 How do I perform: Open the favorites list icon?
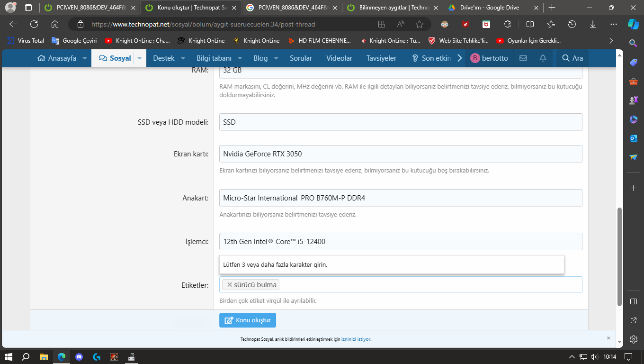[x=551, y=24]
